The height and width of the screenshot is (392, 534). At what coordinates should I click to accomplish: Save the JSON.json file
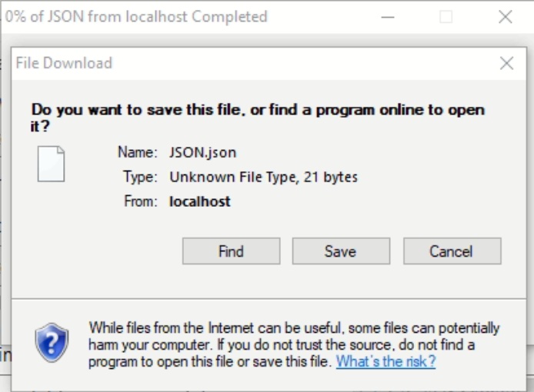pyautogui.click(x=341, y=251)
